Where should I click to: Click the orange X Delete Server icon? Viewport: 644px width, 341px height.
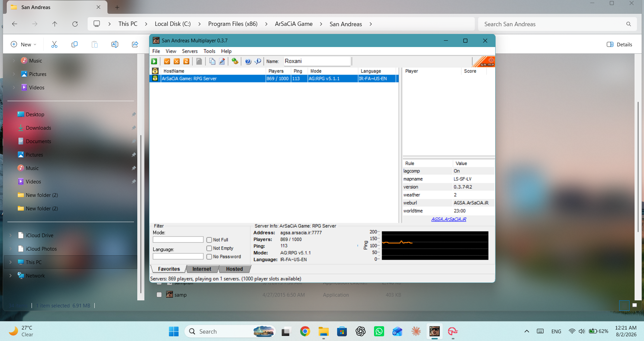(x=177, y=61)
